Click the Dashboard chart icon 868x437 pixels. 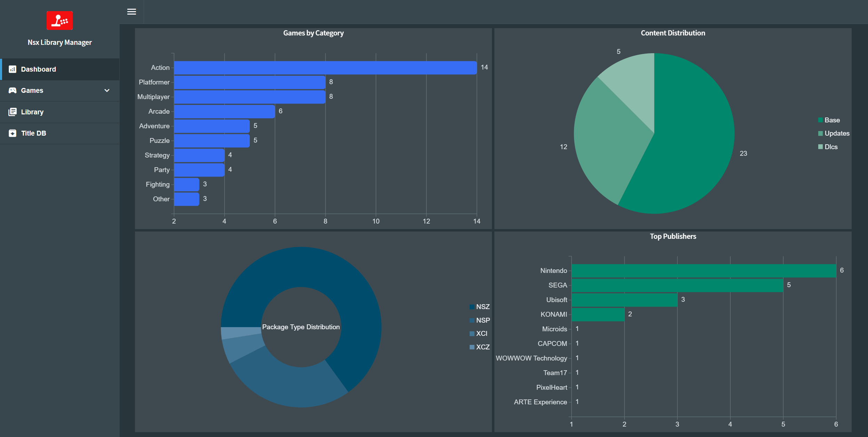(13, 69)
